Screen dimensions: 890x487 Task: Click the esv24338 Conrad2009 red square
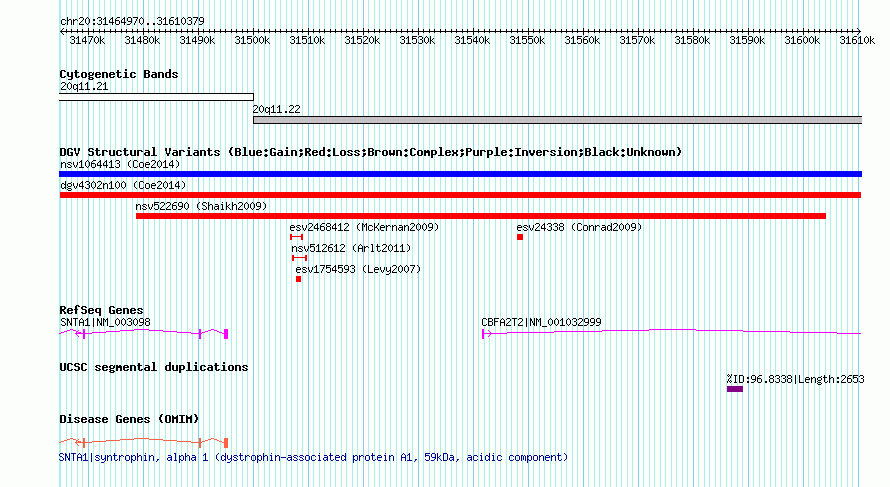coord(520,237)
